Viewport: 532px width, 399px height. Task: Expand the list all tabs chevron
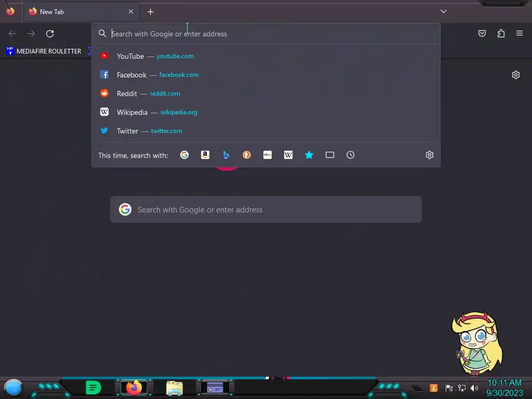444,11
